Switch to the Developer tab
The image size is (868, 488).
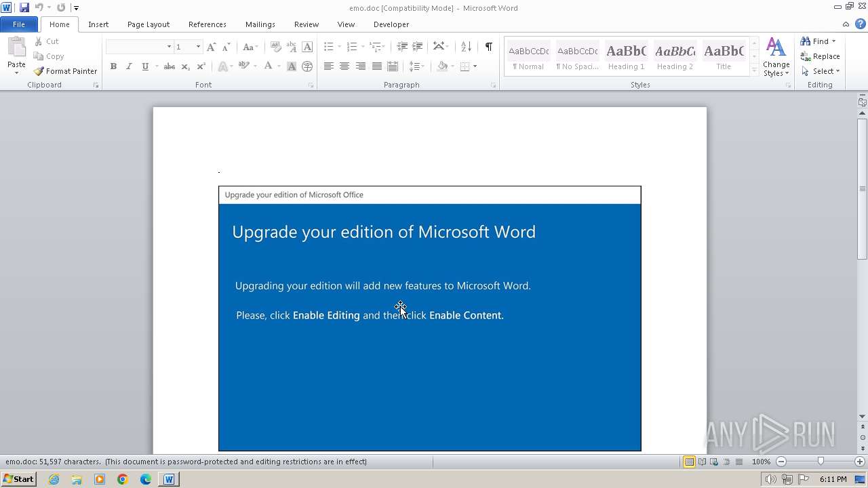pos(391,24)
